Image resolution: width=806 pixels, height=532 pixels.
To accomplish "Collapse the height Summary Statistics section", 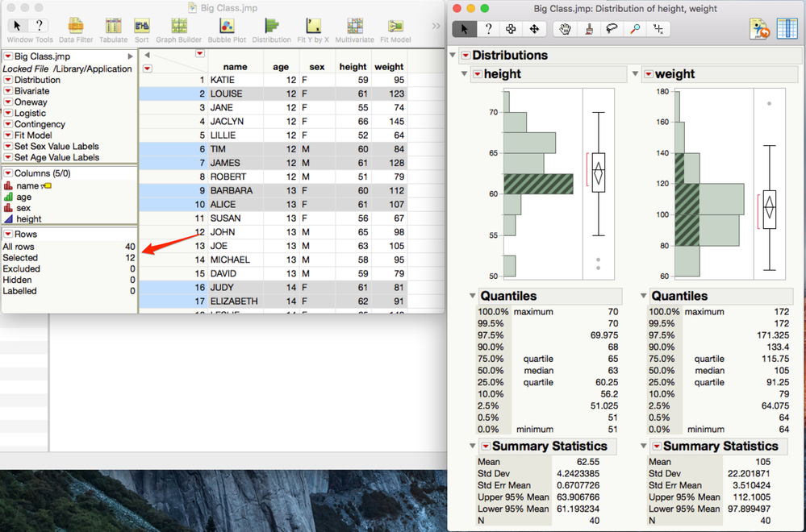I will click(x=473, y=446).
